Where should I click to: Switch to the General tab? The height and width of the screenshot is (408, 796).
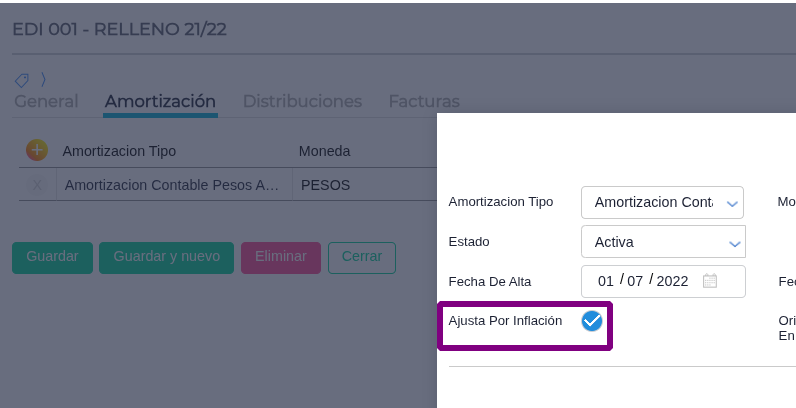pos(46,101)
